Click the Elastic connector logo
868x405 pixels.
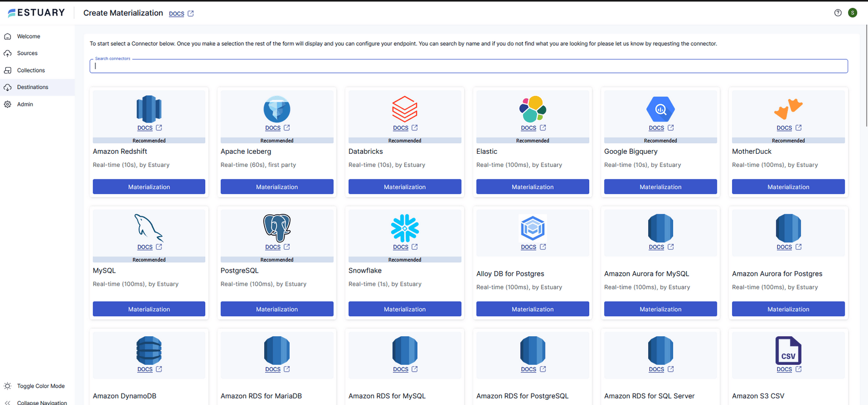point(532,109)
